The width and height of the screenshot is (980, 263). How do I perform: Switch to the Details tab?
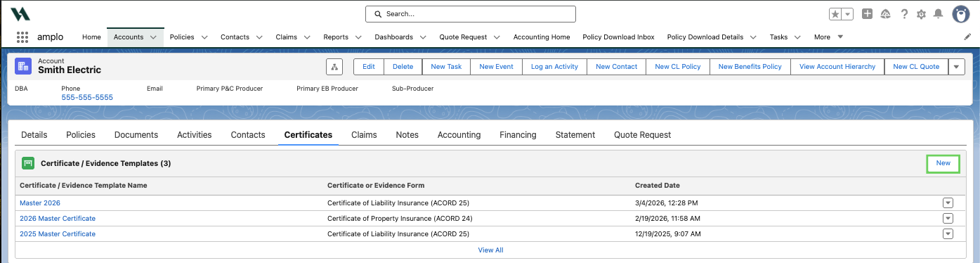34,135
